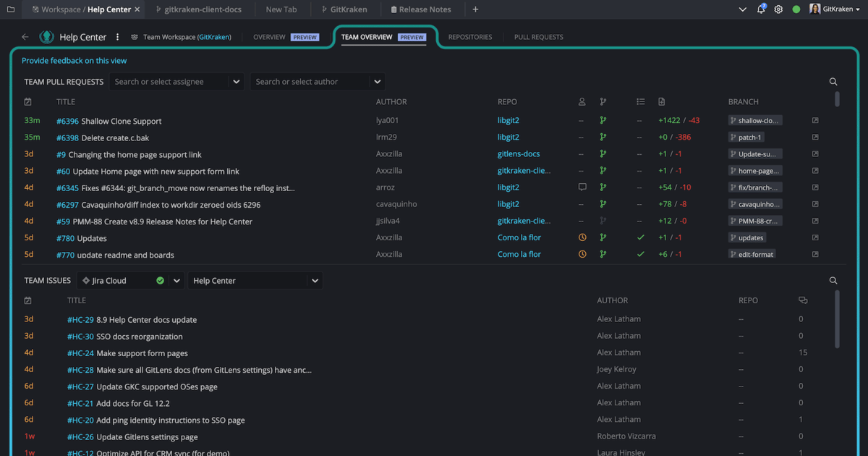Click the green checkmark on #770 readme row
This screenshot has width=868, height=456.
pos(640,254)
